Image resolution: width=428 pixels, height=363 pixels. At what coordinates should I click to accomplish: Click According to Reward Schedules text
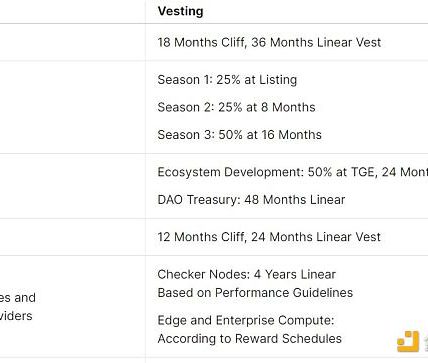point(249,338)
